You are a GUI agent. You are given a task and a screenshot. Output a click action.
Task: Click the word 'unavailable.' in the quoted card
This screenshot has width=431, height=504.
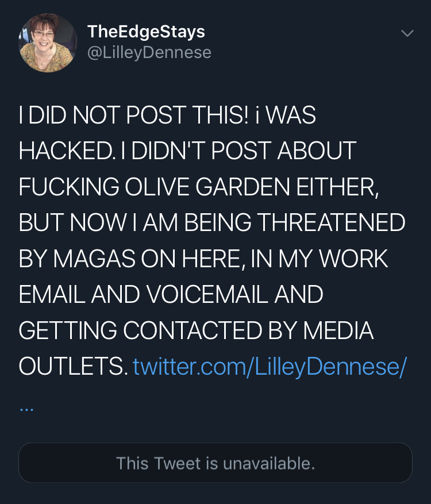tap(269, 463)
